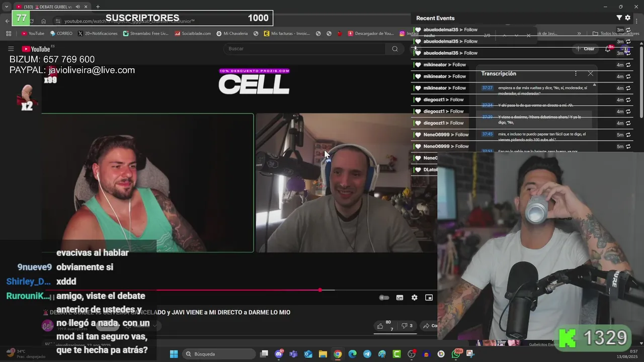Open the 20+Notificaciones X bookmark
This screenshot has width=644, height=362.
point(98,34)
